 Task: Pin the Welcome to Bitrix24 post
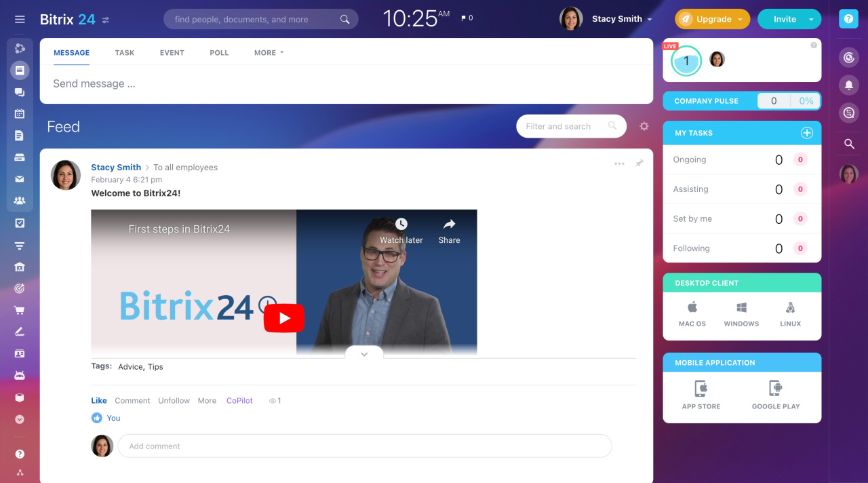(638, 163)
